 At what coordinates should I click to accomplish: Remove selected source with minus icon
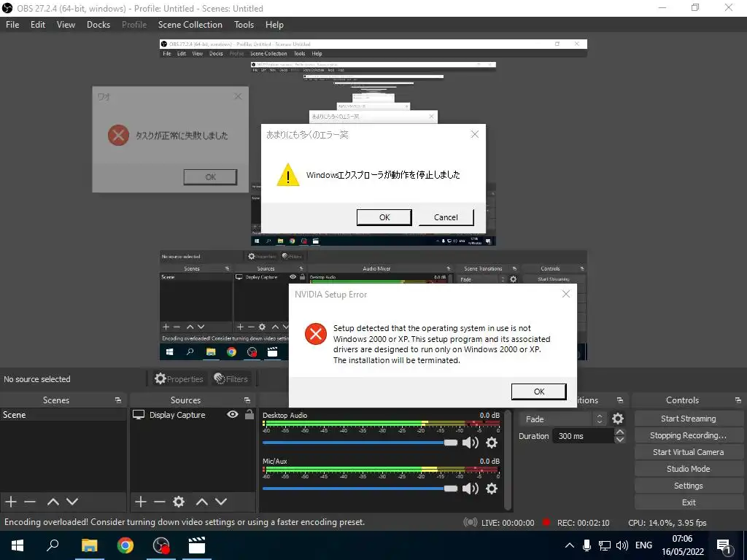coord(160,502)
